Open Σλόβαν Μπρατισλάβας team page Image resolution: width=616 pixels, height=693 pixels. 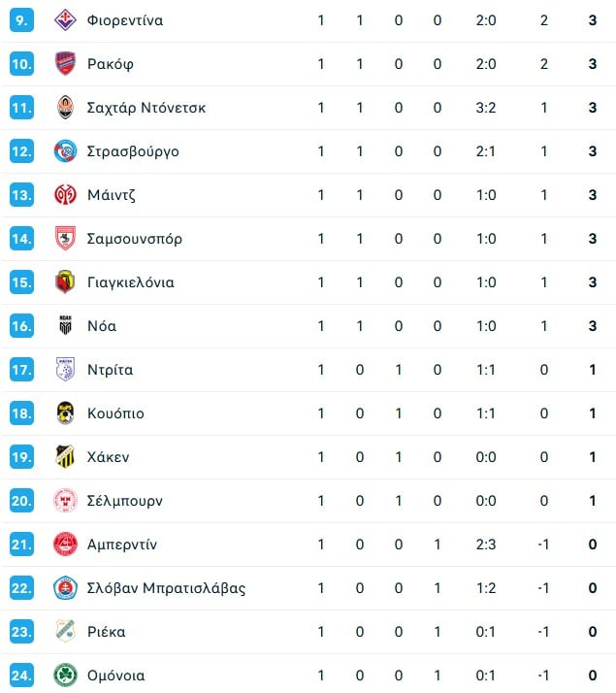point(166,588)
